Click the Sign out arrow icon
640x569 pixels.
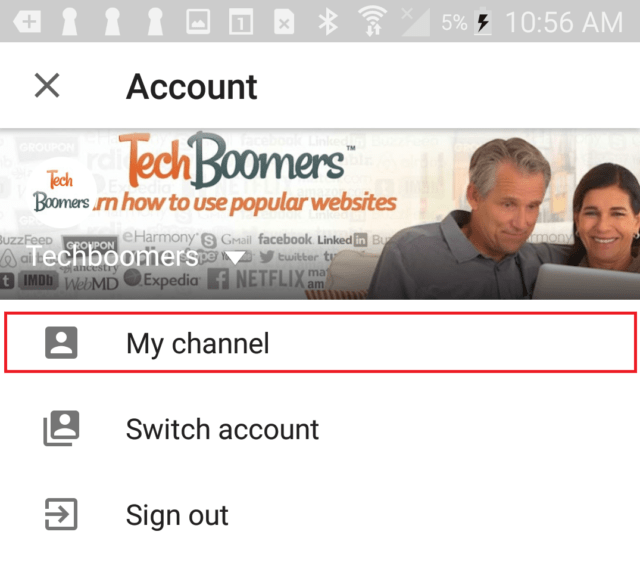point(61,514)
